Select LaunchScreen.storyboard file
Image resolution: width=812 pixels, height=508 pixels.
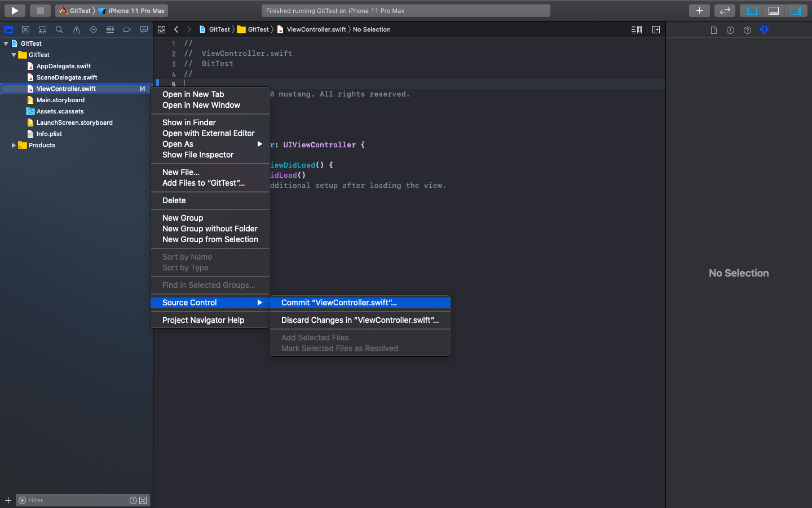(x=74, y=122)
